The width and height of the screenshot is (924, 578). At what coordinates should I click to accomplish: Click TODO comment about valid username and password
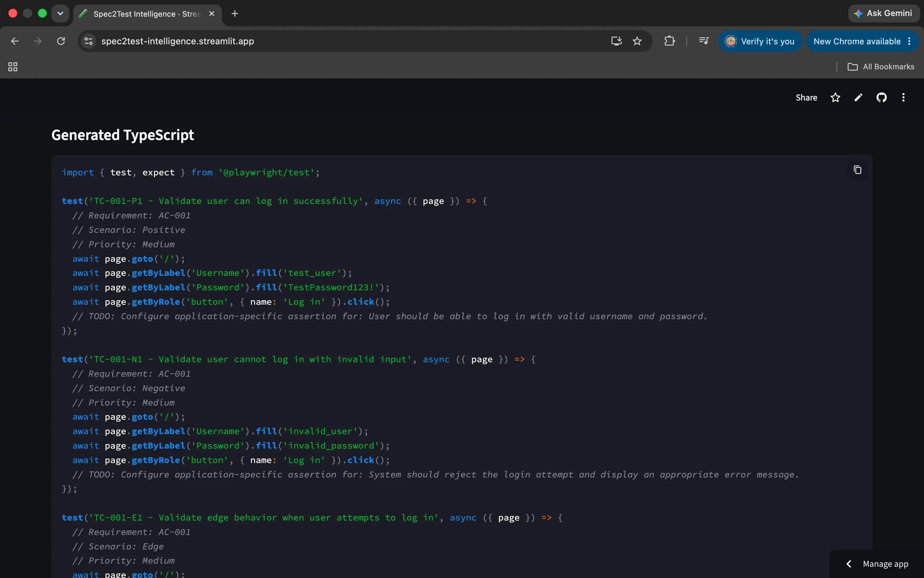(x=390, y=316)
